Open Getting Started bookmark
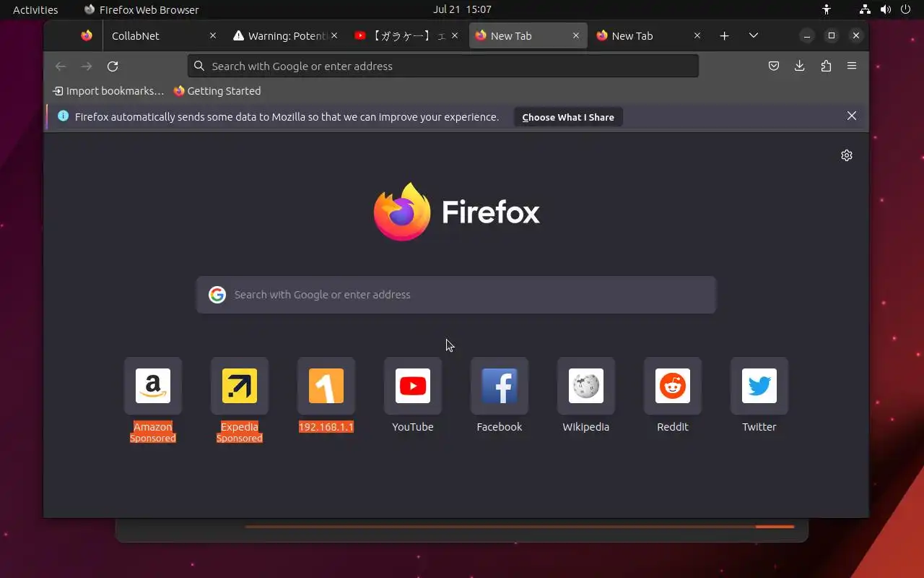The height and width of the screenshot is (578, 924). pyautogui.click(x=217, y=91)
